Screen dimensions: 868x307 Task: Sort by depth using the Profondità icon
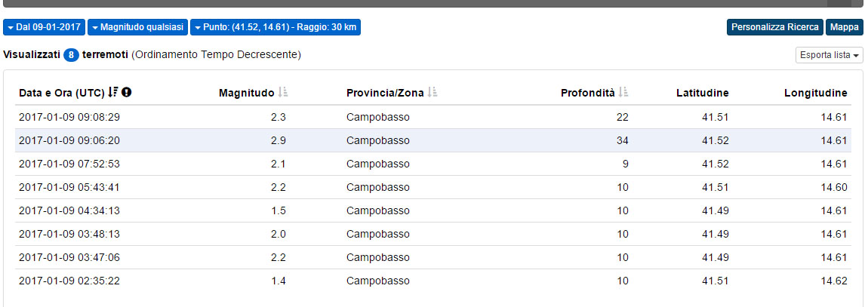623,93
